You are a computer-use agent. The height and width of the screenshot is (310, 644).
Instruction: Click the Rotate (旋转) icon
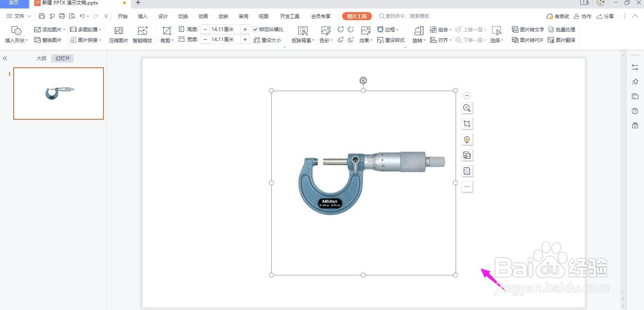[419, 35]
